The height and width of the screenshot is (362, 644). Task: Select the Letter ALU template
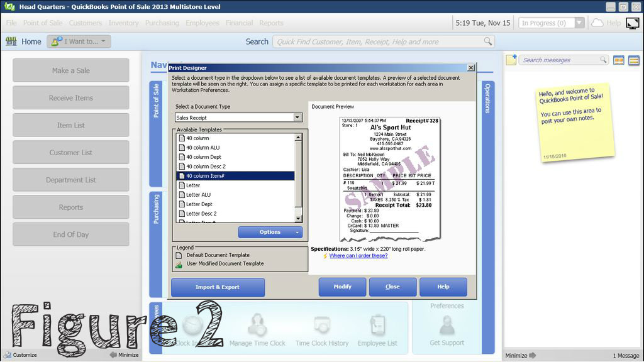pyautogui.click(x=235, y=195)
